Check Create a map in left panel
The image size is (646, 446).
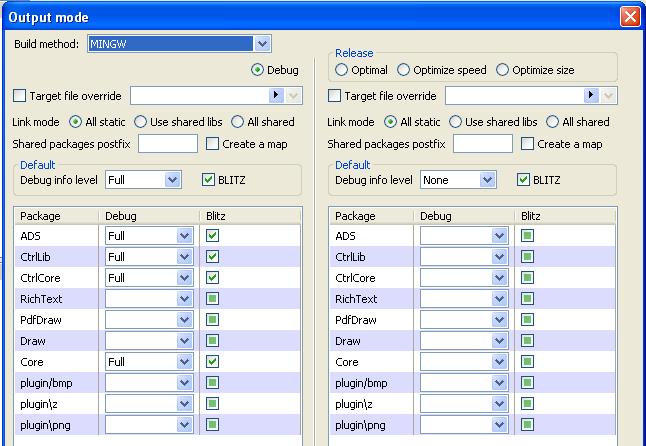coord(212,144)
